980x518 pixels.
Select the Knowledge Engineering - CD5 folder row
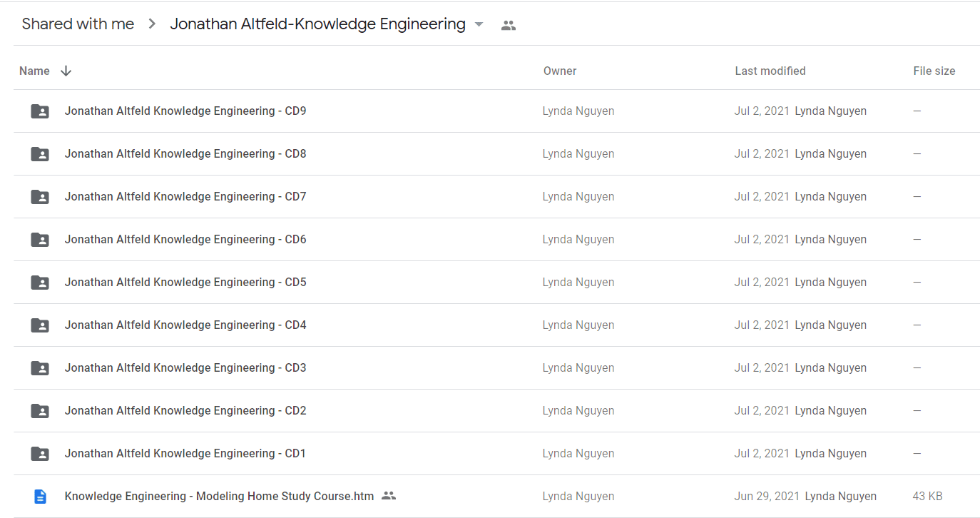point(496,283)
